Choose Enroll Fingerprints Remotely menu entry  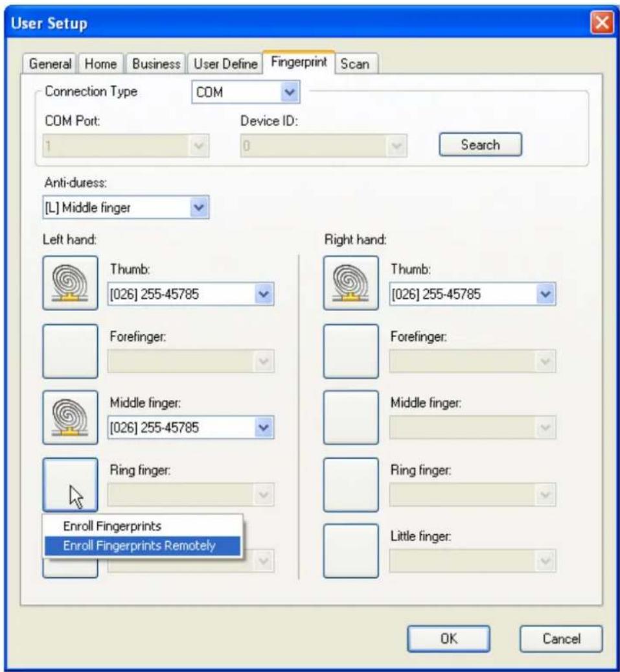point(143,546)
